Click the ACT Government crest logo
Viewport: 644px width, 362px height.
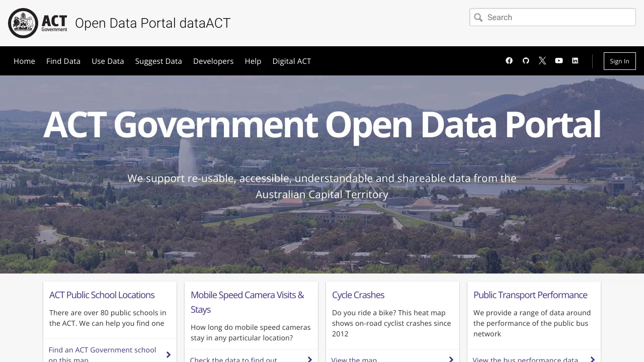pyautogui.click(x=38, y=23)
